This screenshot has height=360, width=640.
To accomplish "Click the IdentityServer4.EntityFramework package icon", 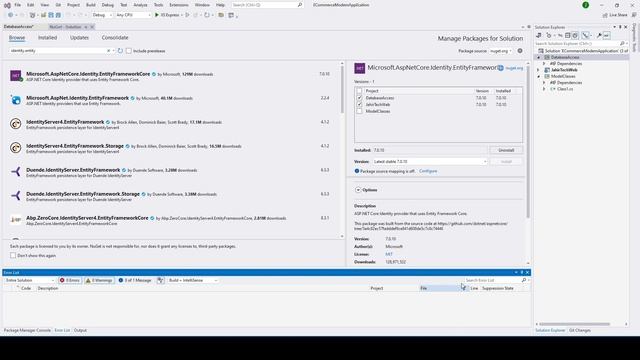I will click(x=16, y=124).
